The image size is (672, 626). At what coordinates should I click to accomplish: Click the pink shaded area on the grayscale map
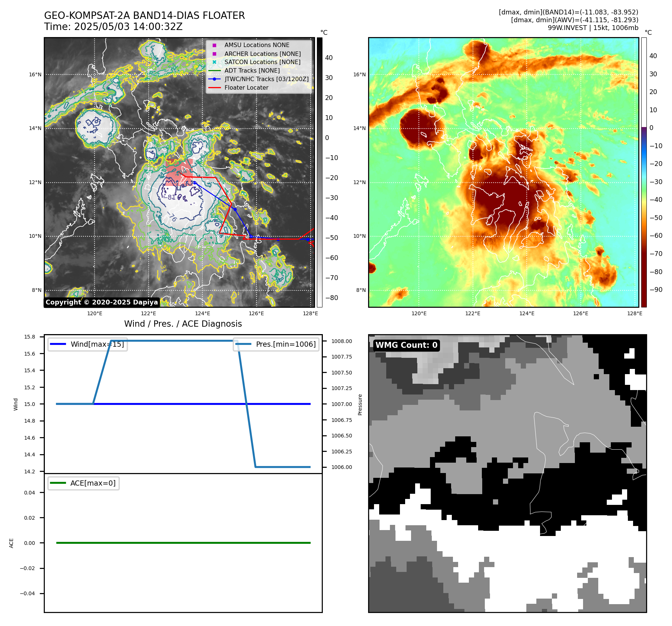(178, 172)
